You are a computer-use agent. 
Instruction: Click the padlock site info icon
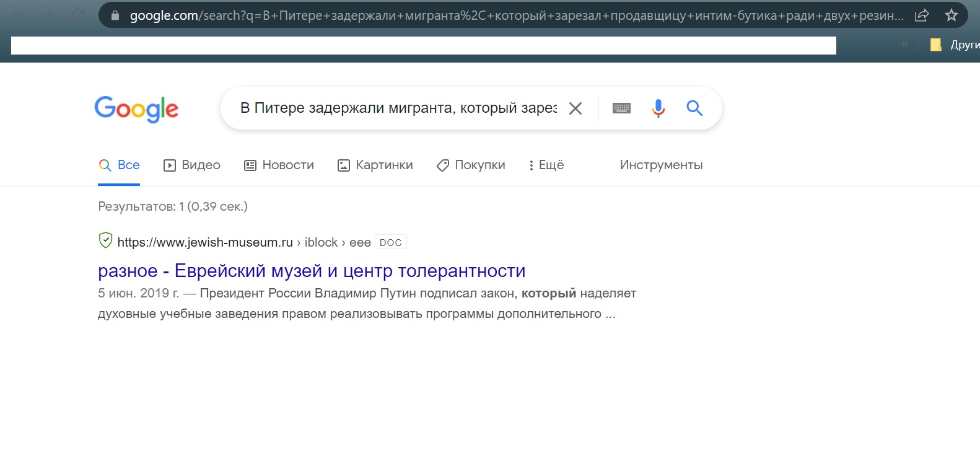tap(115, 15)
